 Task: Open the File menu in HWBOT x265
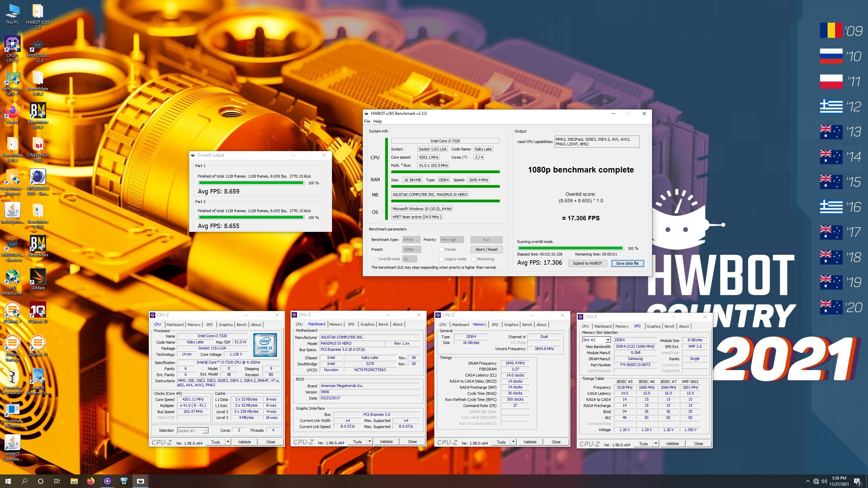tap(367, 121)
